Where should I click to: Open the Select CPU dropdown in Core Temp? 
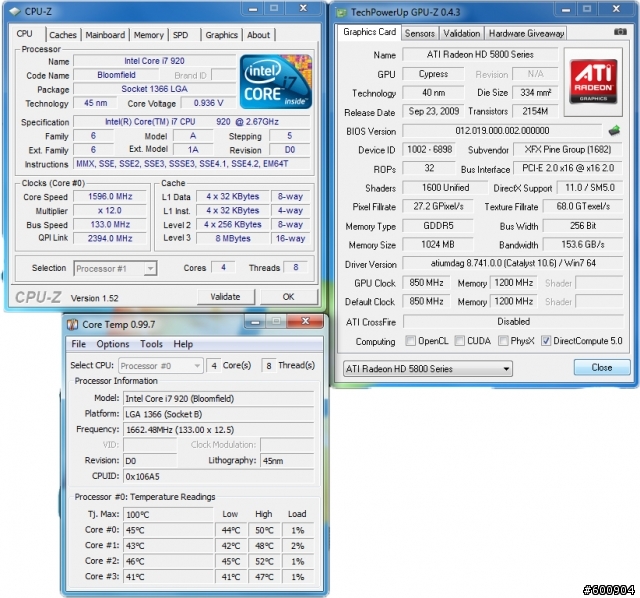point(160,365)
